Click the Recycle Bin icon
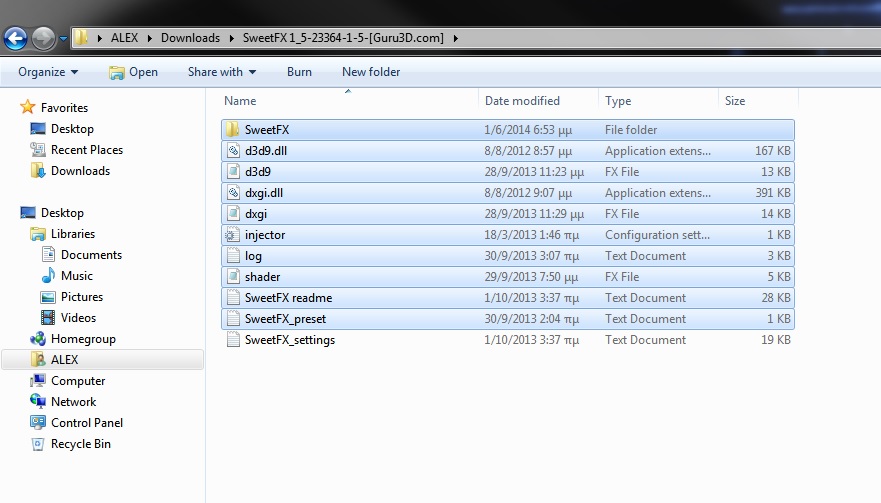 [x=38, y=443]
